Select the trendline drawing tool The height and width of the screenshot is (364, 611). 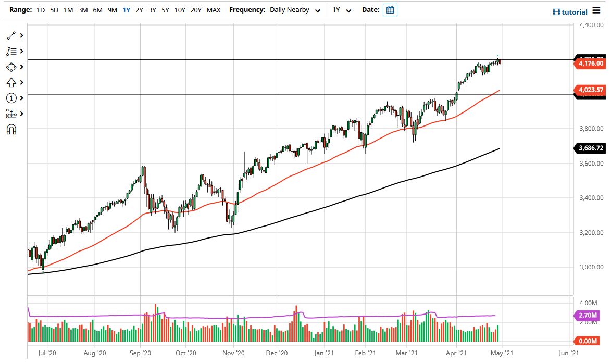coord(11,35)
